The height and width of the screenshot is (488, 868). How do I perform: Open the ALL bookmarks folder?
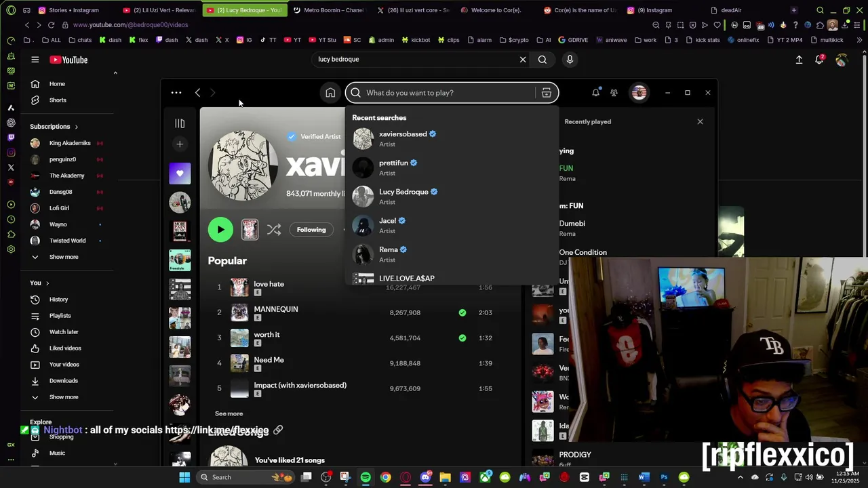click(51, 40)
